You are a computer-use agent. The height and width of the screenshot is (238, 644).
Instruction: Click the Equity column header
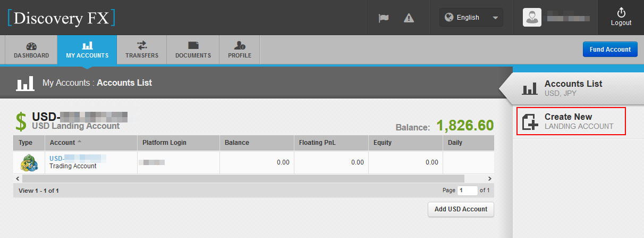tap(405, 143)
